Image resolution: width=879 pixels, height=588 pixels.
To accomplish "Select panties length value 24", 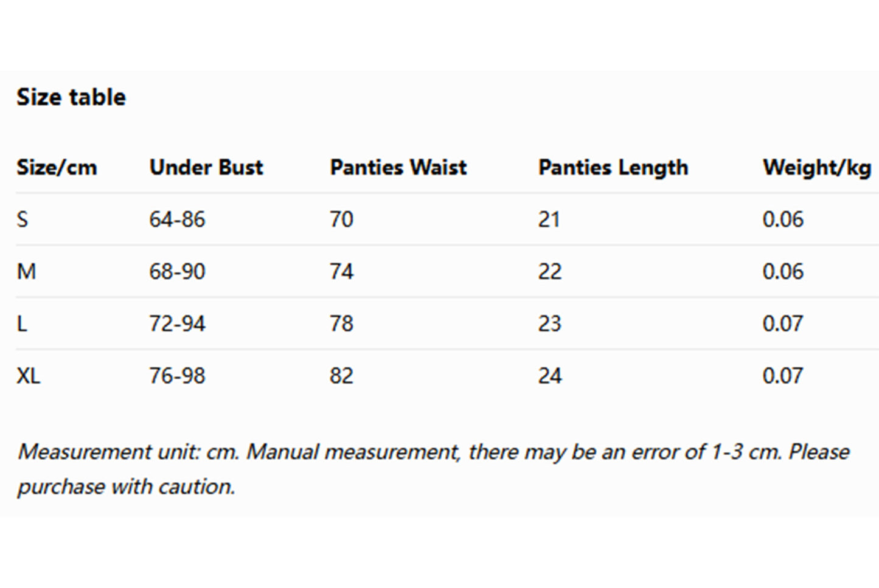I will (x=549, y=376).
